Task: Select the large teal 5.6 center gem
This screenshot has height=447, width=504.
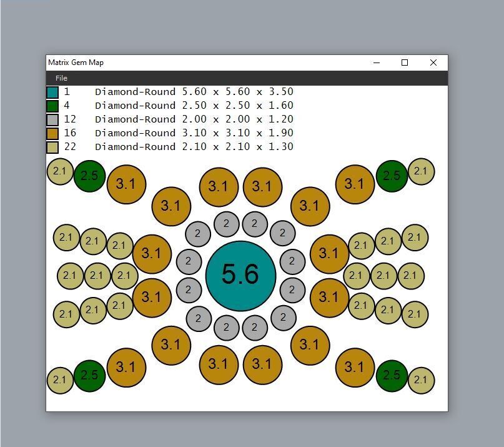Action: pos(240,276)
